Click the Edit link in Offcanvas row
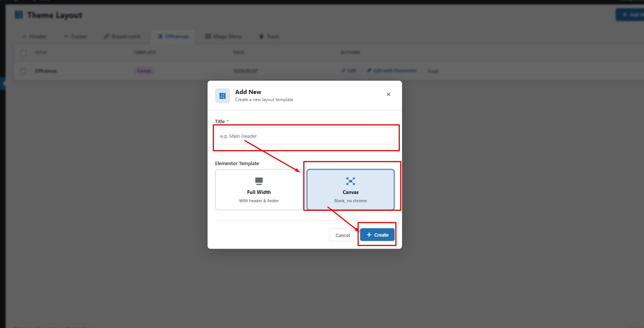Image resolution: width=644 pixels, height=328 pixels. tap(349, 70)
